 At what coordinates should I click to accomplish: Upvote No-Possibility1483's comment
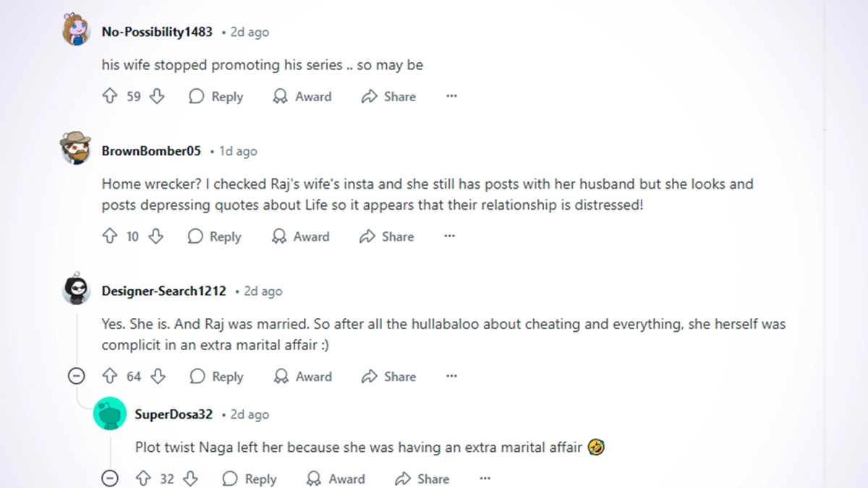coord(110,96)
